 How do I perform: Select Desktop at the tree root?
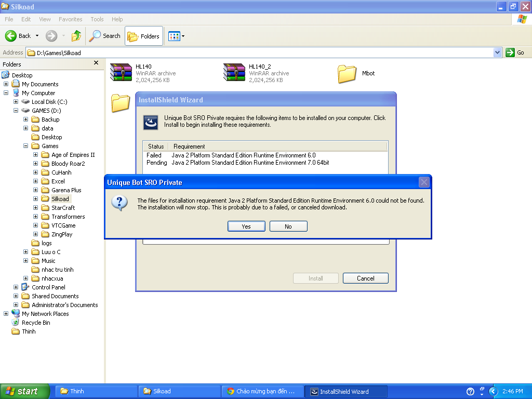click(22, 75)
